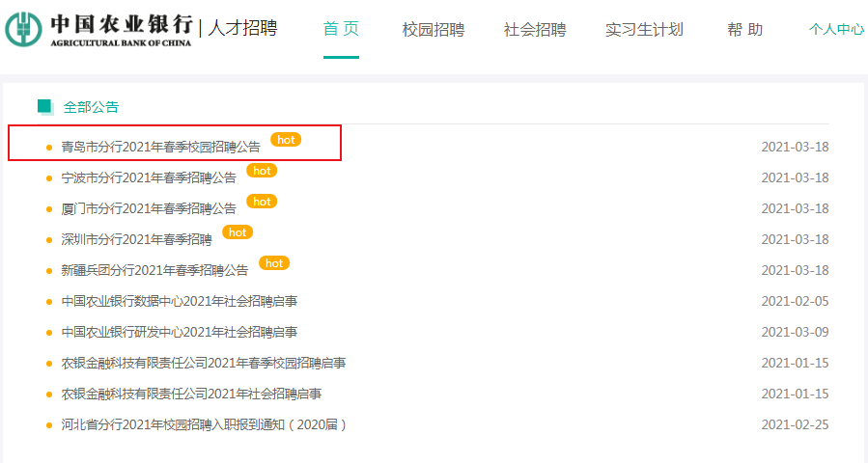The height and width of the screenshot is (463, 868).
Task: Click hot badge beside 深圳市分行 announcement
Action: pyautogui.click(x=238, y=232)
